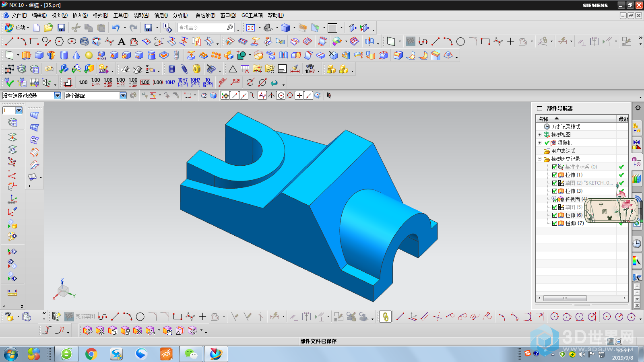Click the binoculars 10H7 search icon
The image size is (644, 362).
[310, 69]
